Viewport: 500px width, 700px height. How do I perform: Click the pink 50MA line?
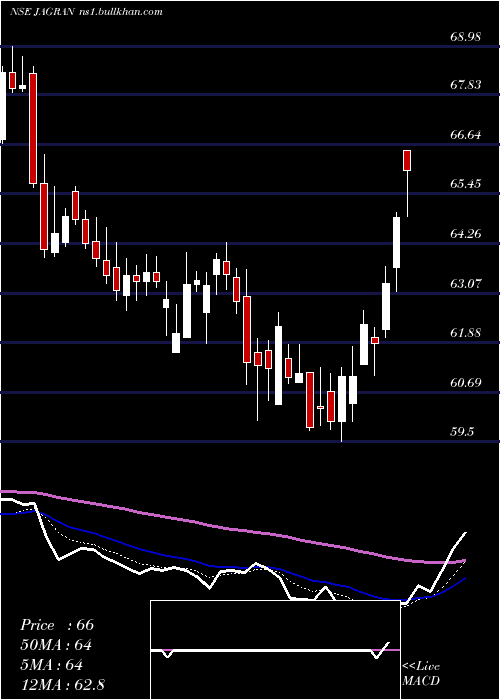pyautogui.click(x=232, y=529)
